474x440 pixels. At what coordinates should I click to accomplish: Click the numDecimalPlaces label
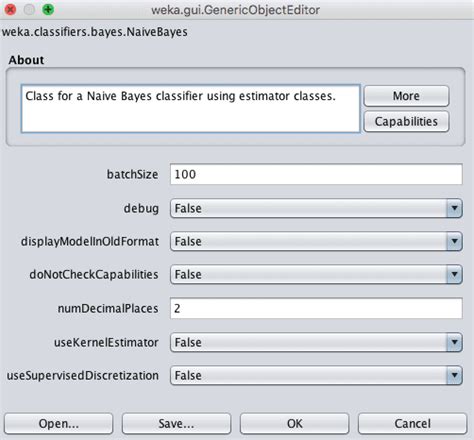point(108,309)
